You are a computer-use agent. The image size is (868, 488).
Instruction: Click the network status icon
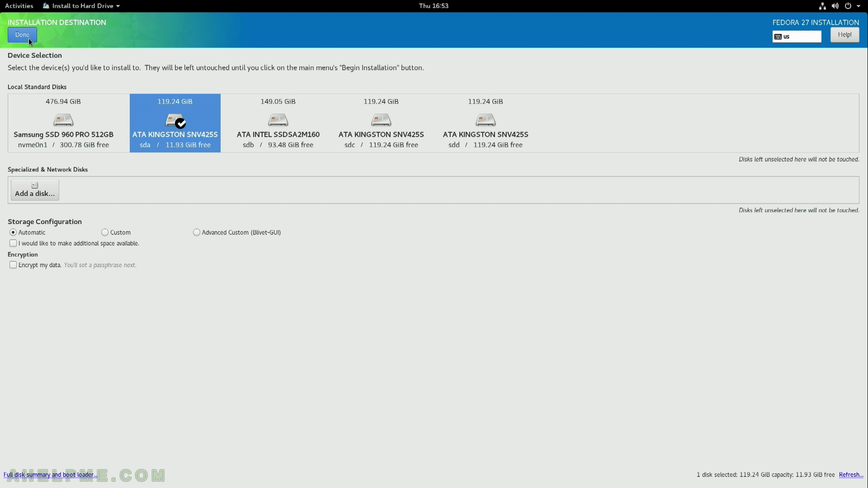pyautogui.click(x=822, y=6)
